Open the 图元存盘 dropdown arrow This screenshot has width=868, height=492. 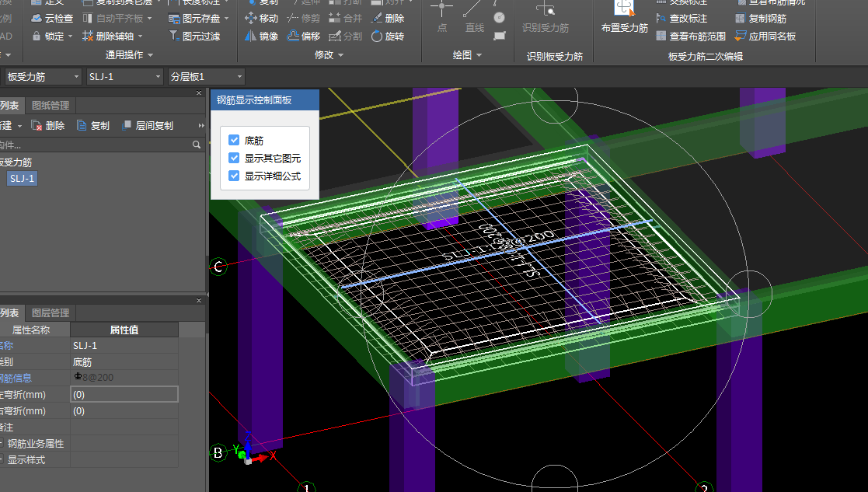tap(226, 18)
